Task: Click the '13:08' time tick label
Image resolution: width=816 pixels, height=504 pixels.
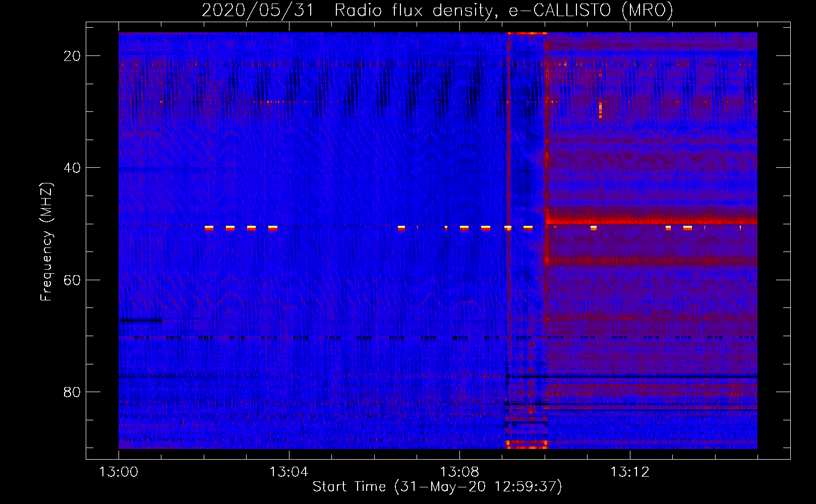Action: [459, 472]
